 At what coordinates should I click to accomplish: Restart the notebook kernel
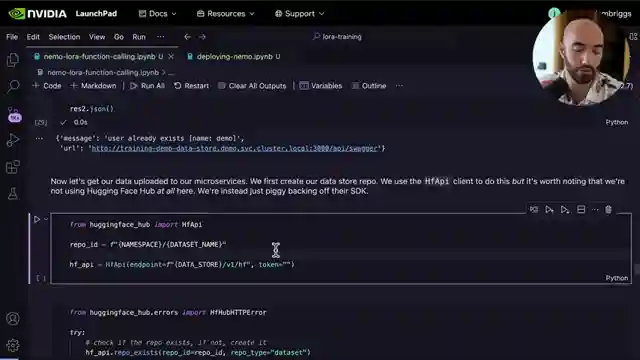191,86
